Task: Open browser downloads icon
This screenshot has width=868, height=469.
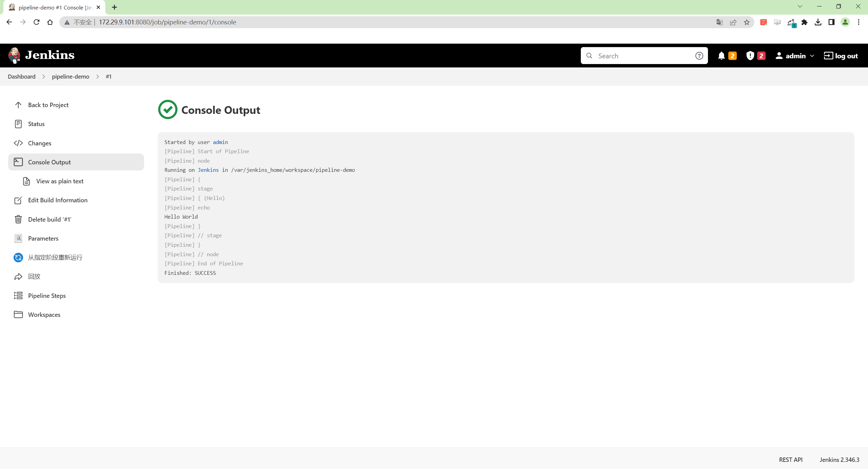Action: 818,22
